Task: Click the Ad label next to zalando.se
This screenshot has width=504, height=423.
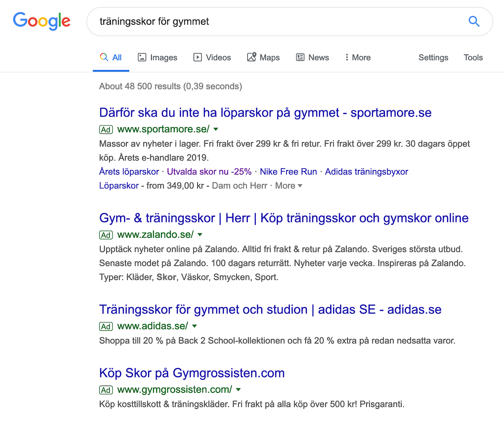Action: (105, 235)
